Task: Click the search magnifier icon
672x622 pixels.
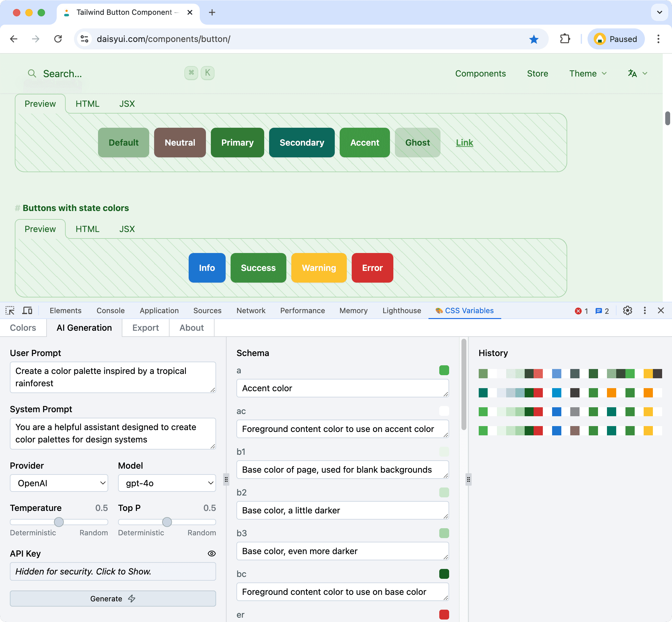Action: coord(32,73)
